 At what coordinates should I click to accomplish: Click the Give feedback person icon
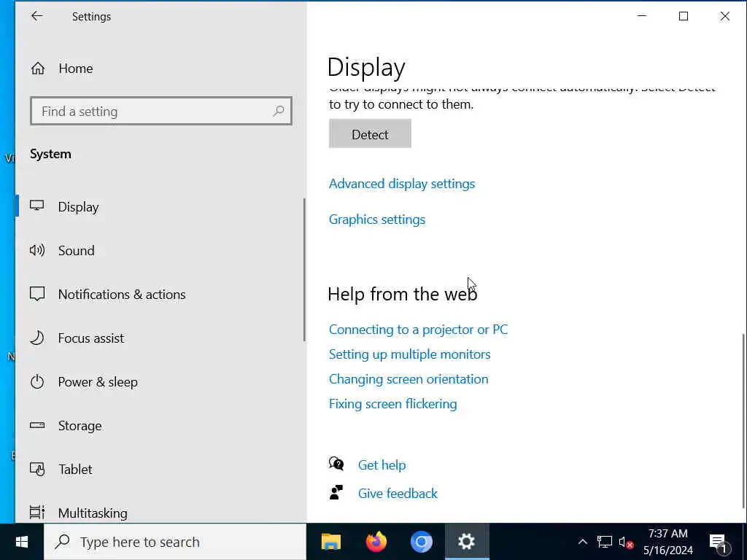click(336, 492)
